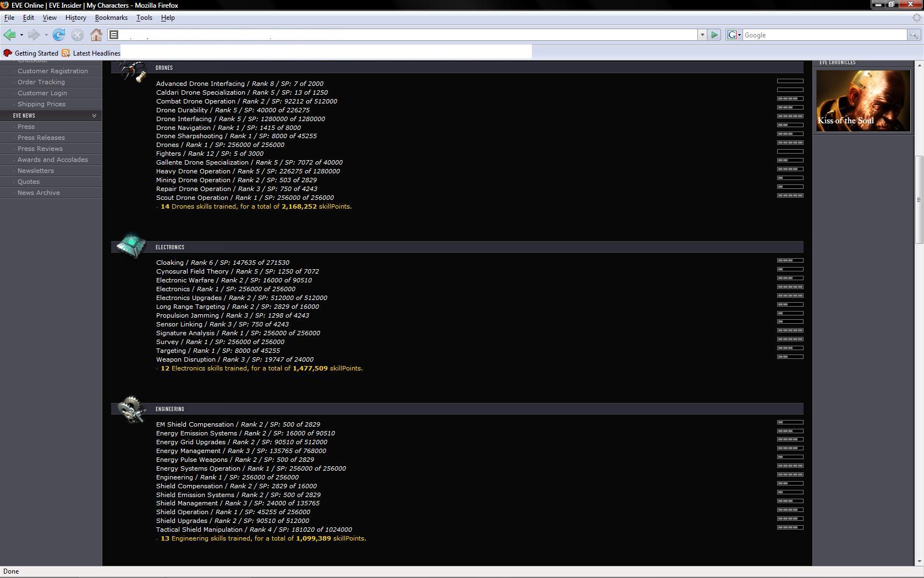The image size is (924, 578).
Task: Open the address bar history dropdown
Action: pyautogui.click(x=702, y=35)
